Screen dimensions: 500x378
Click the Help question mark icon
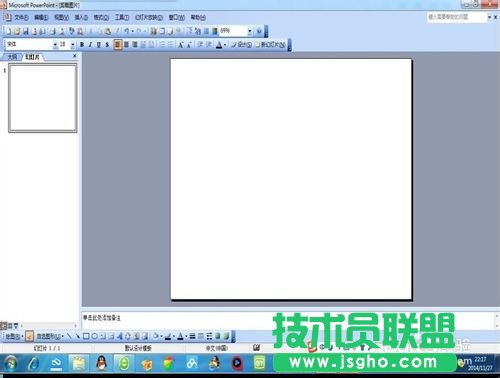tap(259, 31)
